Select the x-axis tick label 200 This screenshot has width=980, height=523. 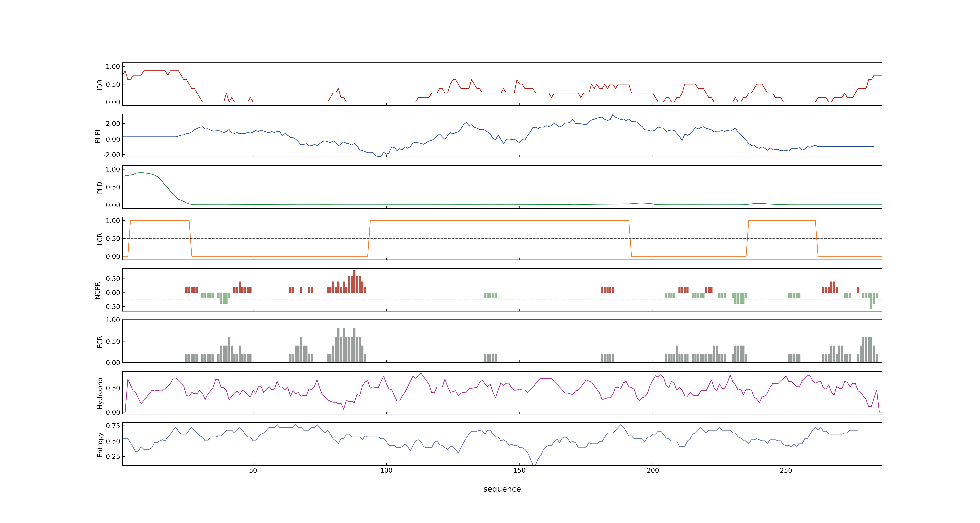coord(653,470)
